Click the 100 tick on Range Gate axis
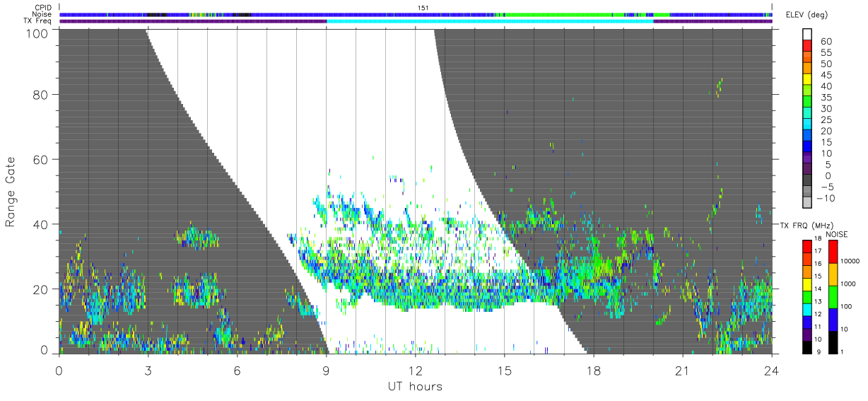The width and height of the screenshot is (868, 401). [x=37, y=33]
